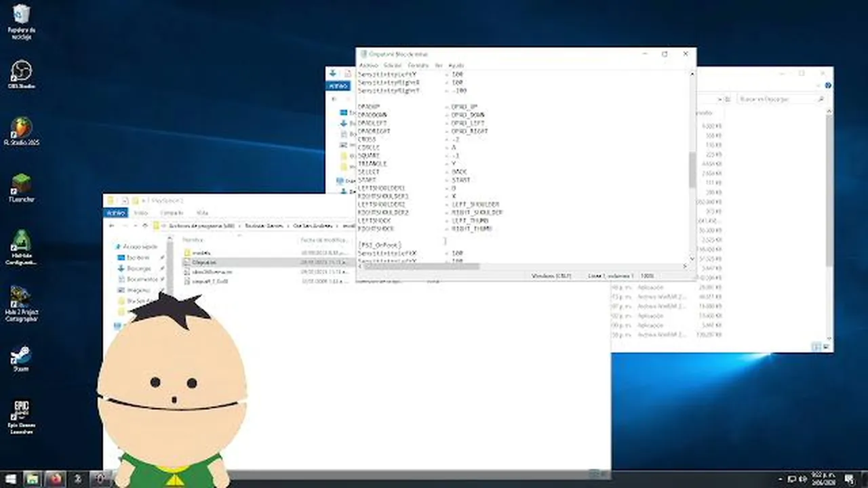
Task: Select the xinput1_3.dll file
Action: coord(210,281)
